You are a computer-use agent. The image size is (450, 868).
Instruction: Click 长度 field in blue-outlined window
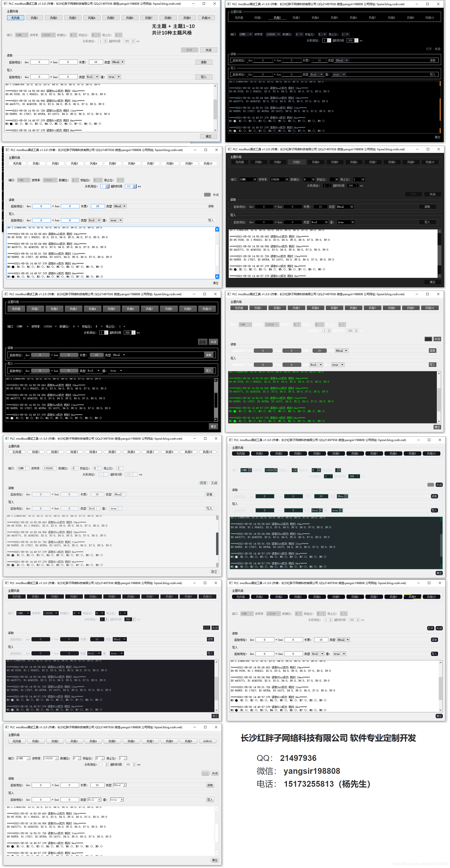pos(98,206)
